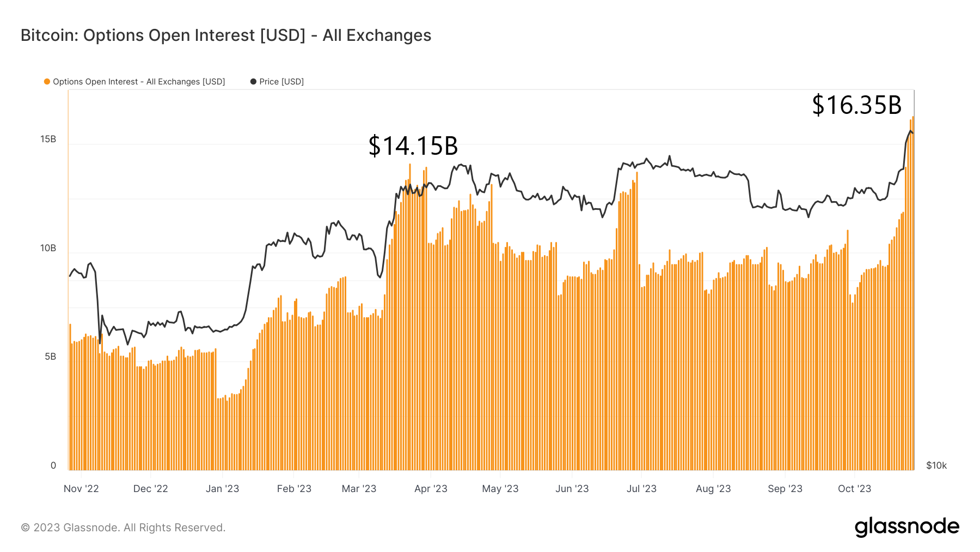980x552 pixels.
Task: Select the Sep '23 axis label
Action: coord(785,489)
